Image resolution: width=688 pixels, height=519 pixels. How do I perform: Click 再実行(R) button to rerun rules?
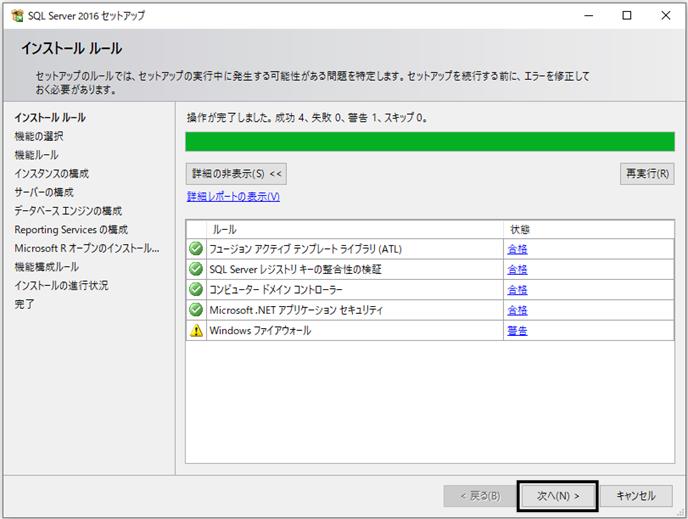coord(647,174)
